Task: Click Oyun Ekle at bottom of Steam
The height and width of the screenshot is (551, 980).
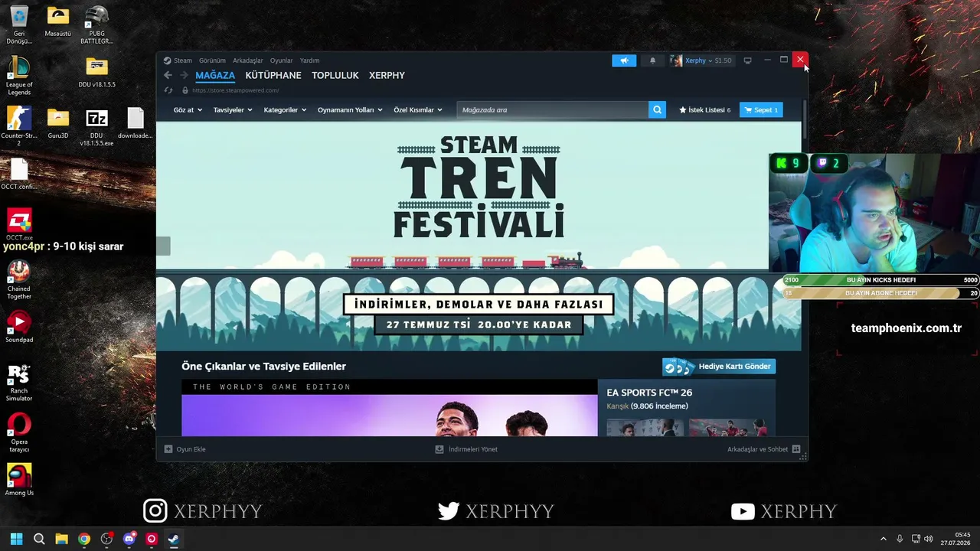Action: point(185,449)
